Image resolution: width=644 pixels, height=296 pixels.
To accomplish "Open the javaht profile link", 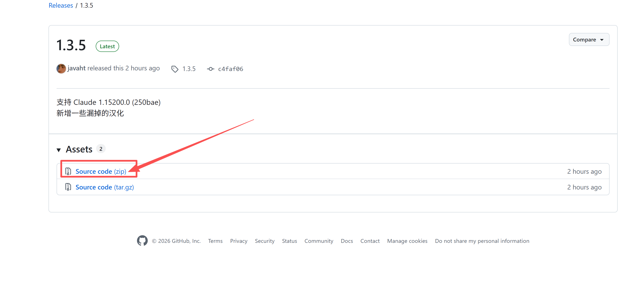I will [x=77, y=68].
